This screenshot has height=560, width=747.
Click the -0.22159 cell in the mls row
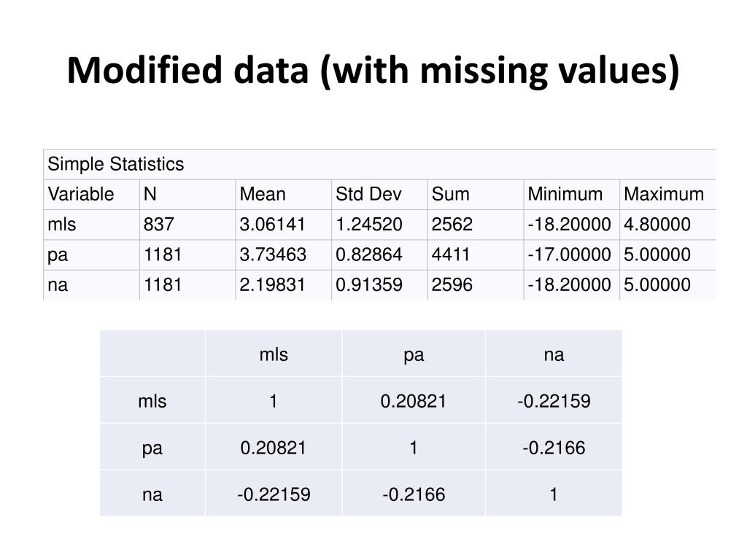click(x=554, y=401)
